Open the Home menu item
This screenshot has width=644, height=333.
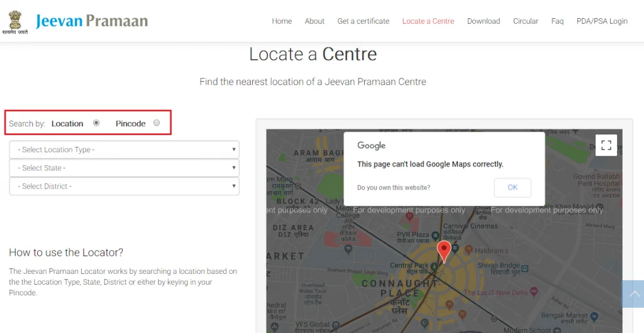[x=282, y=21]
